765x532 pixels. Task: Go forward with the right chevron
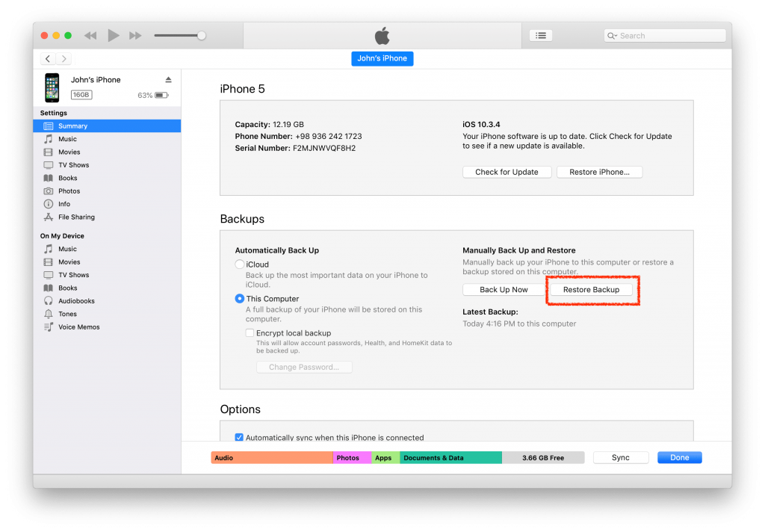(64, 58)
